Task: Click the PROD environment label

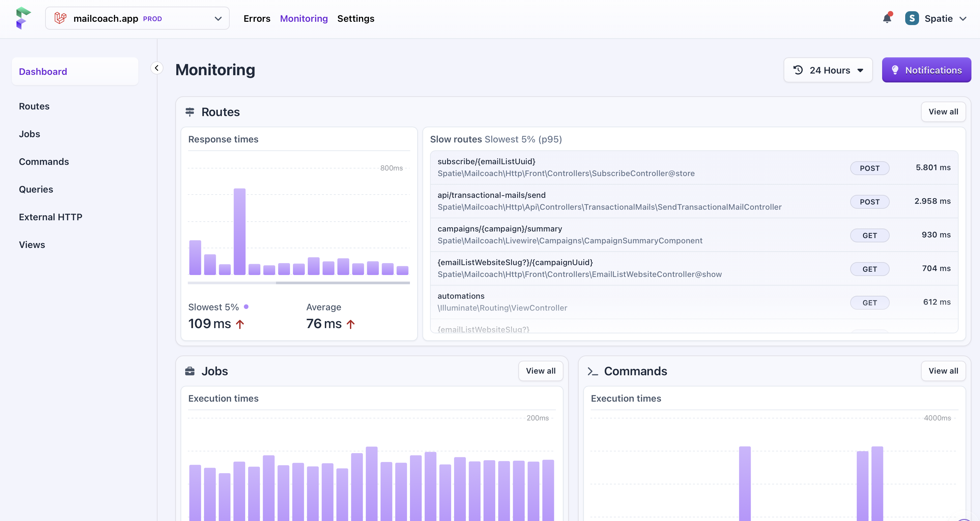Action: [x=153, y=19]
